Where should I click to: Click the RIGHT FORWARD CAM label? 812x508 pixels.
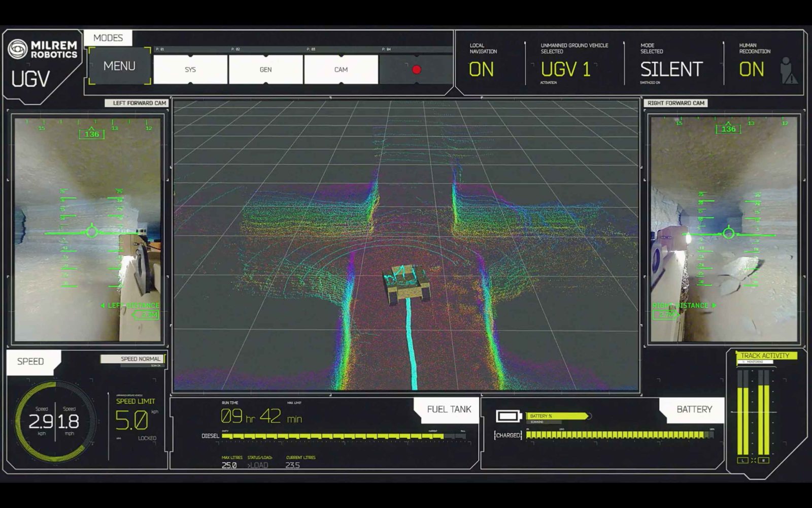click(x=675, y=103)
